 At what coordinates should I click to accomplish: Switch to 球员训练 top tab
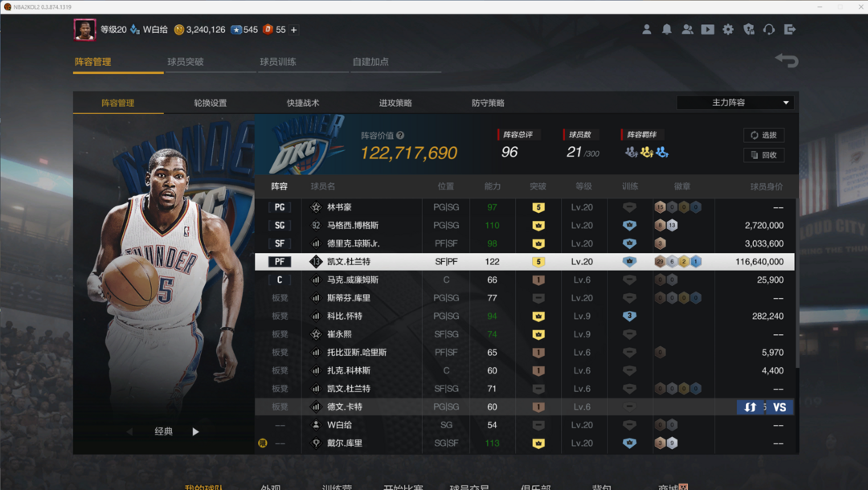[278, 62]
